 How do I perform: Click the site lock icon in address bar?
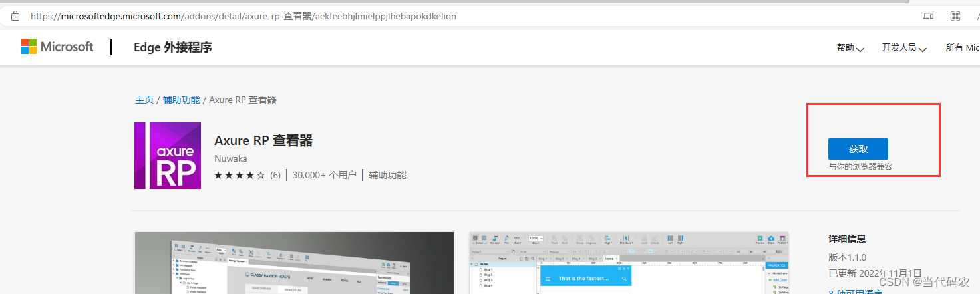(x=15, y=16)
